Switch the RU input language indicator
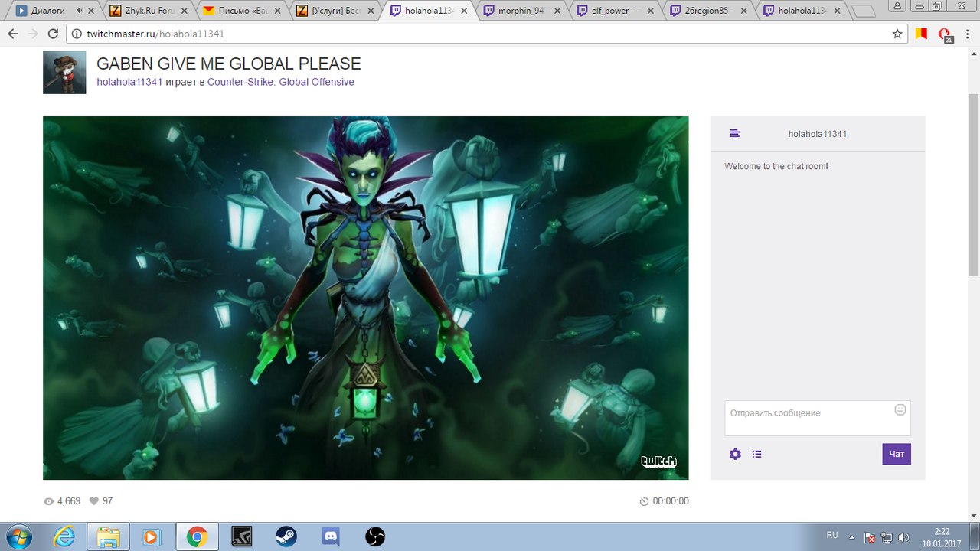Image resolution: width=980 pixels, height=551 pixels. click(x=832, y=536)
